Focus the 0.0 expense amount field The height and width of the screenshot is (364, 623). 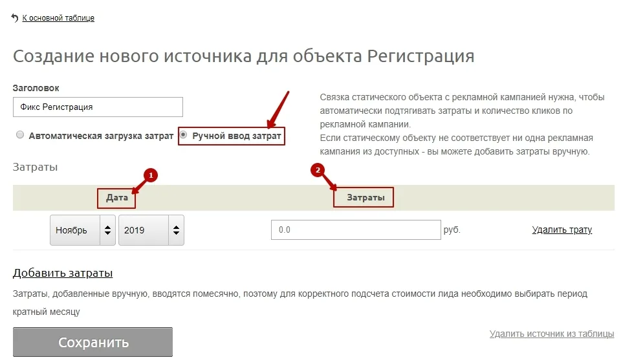point(356,230)
